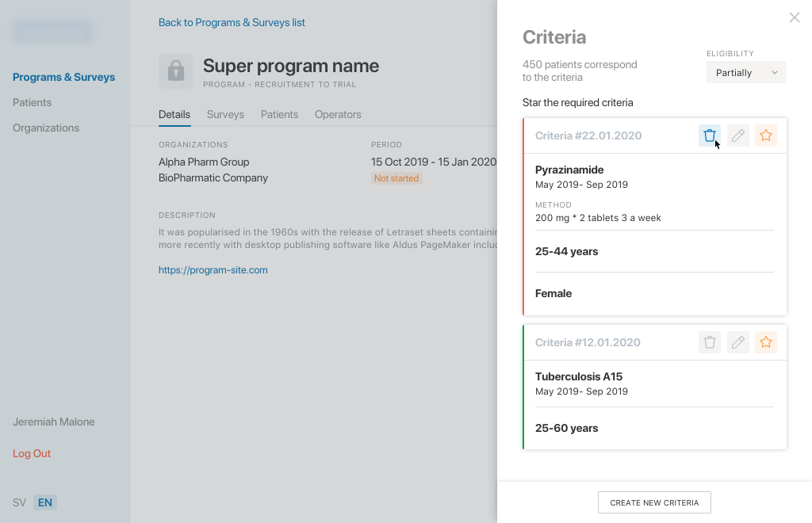Open the Eligibility dropdown set to Partially

point(746,72)
